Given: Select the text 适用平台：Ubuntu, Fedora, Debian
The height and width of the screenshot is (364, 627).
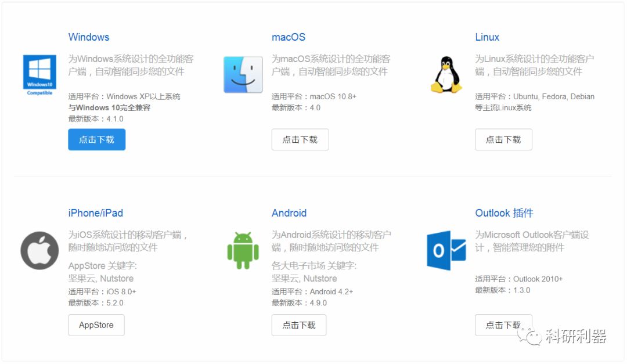Looking at the screenshot, I should pos(535,96).
